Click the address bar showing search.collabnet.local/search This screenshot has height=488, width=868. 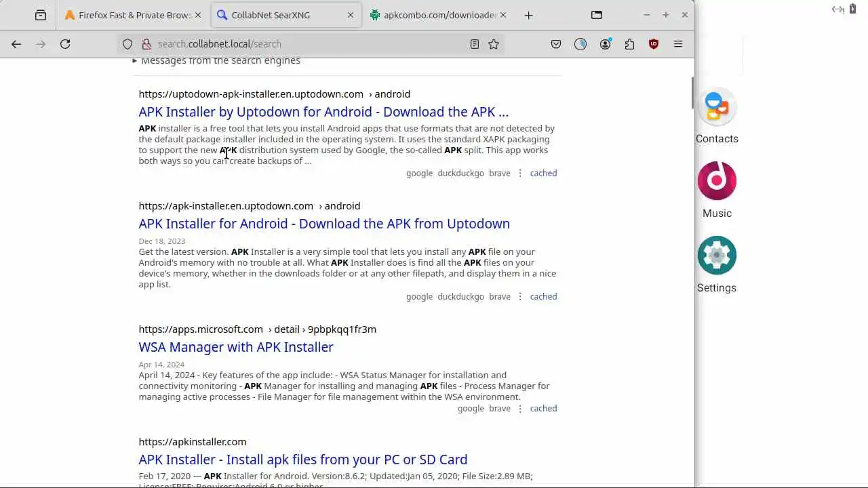pyautogui.click(x=311, y=44)
